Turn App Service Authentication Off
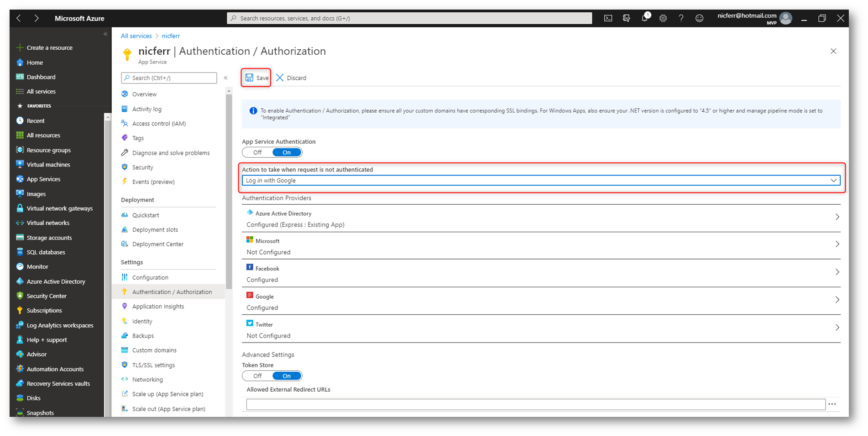The width and height of the screenshot is (868, 436). (x=257, y=152)
